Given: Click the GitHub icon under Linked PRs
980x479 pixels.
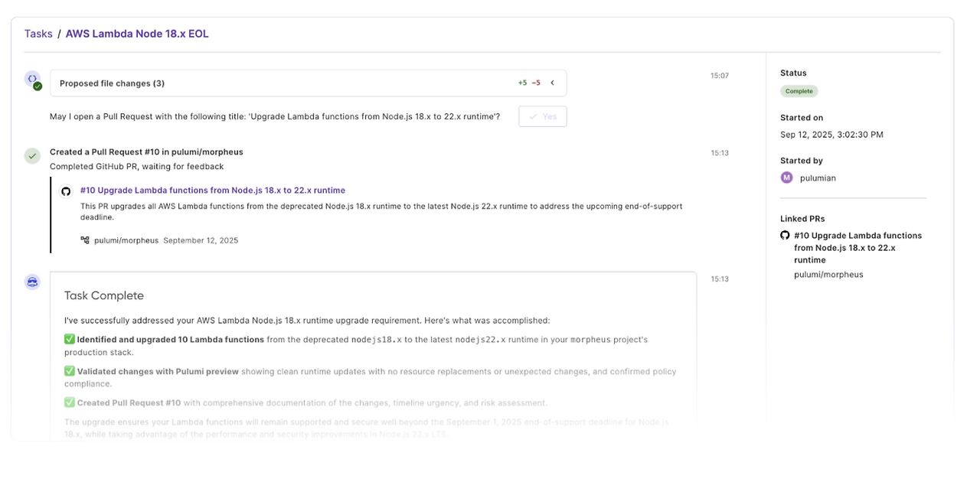Looking at the screenshot, I should 785,236.
